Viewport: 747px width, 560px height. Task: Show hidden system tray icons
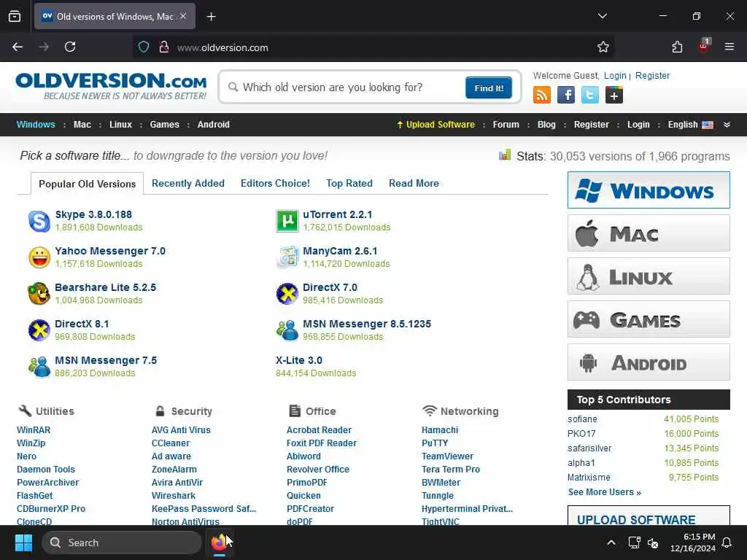tap(611, 542)
